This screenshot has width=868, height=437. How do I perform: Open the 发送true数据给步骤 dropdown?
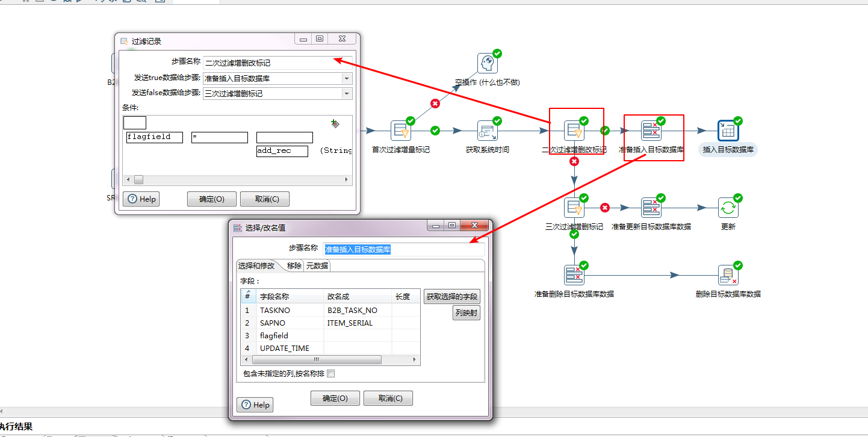click(347, 78)
